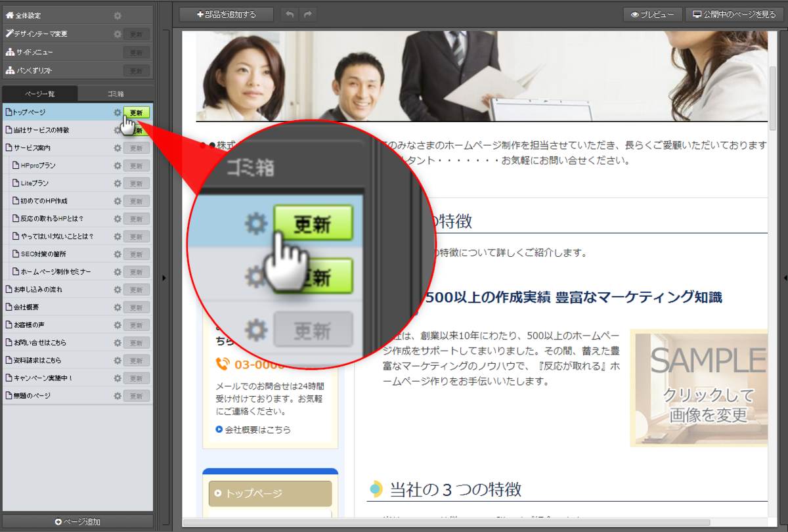Image resolution: width=788 pixels, height=532 pixels.
Task: Click gear icon next to 全体設定
Action: tap(118, 16)
